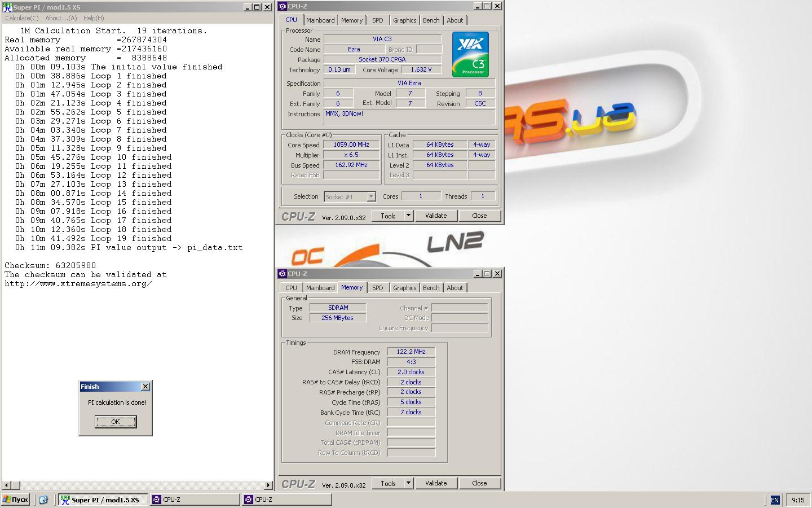
Task: Select Graphics tab in top CPU-Z window
Action: (x=405, y=20)
